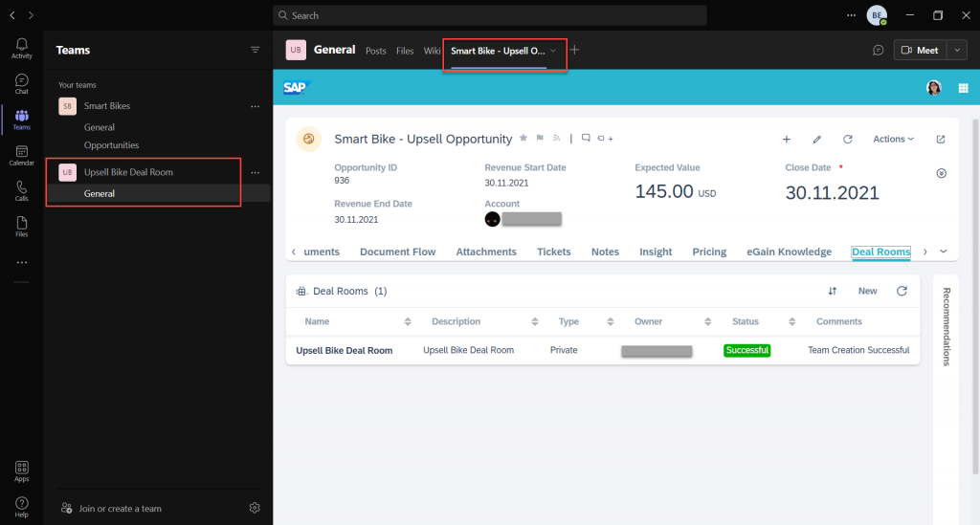The height and width of the screenshot is (525, 980).
Task: Start a meeting with Meet button
Action: pos(920,50)
